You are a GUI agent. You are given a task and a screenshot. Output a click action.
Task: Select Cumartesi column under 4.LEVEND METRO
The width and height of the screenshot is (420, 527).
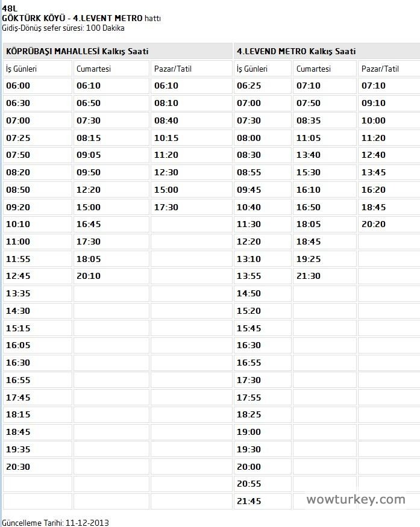point(313,69)
